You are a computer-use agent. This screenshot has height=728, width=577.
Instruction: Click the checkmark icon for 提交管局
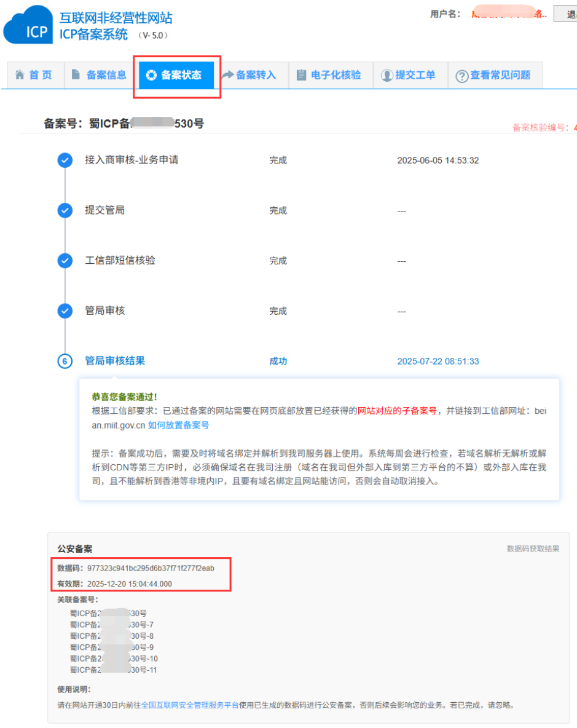[x=65, y=211]
